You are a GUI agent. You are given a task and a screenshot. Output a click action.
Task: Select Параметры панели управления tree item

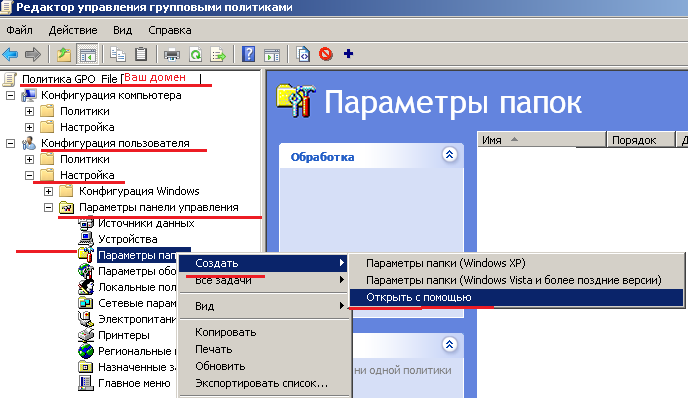click(x=158, y=207)
